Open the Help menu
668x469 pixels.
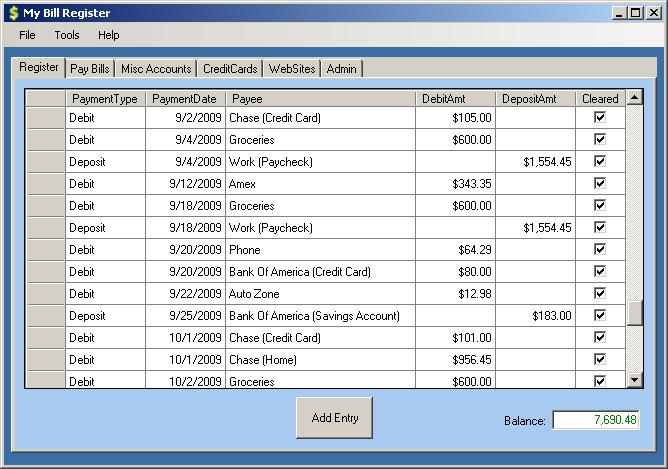(x=108, y=35)
